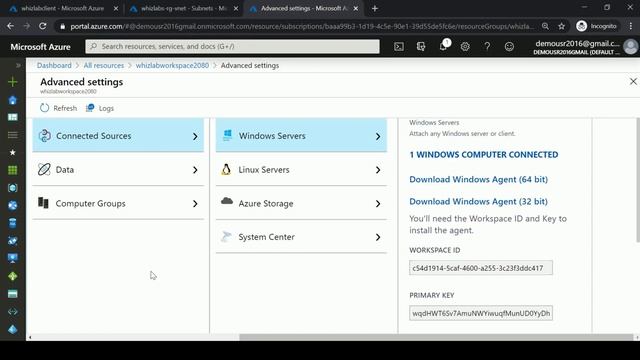The image size is (640, 360).
Task: Open App Services globe icon
Action: [13, 205]
